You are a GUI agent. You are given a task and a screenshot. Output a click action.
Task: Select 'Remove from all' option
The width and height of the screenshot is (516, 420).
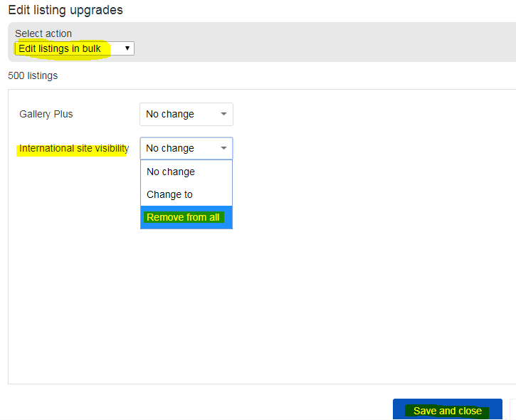coord(186,217)
